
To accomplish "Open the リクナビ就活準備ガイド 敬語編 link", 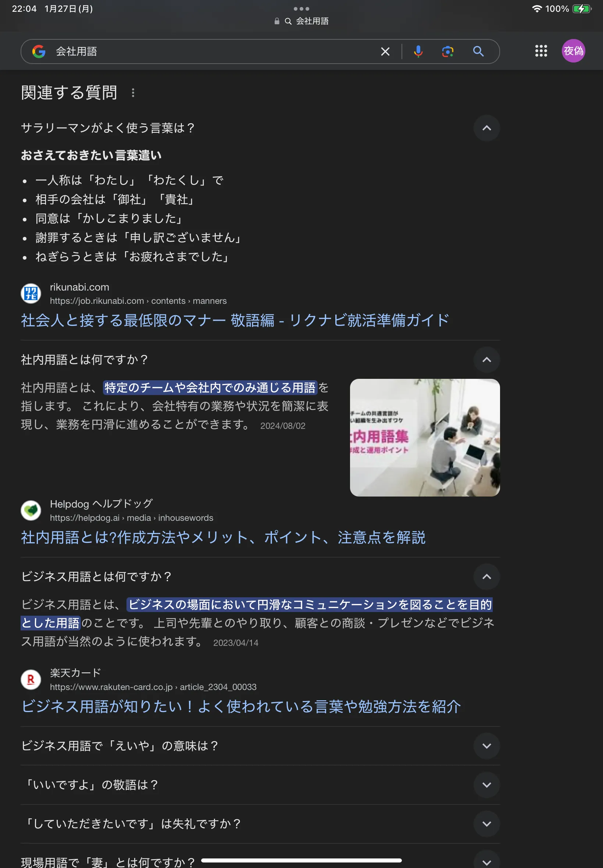I will pyautogui.click(x=235, y=320).
